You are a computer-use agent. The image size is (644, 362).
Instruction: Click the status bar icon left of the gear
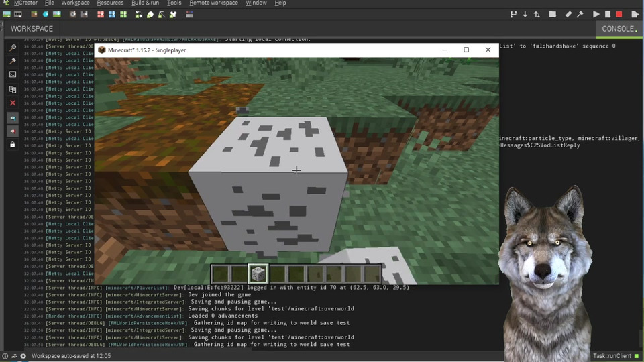tap(14, 356)
